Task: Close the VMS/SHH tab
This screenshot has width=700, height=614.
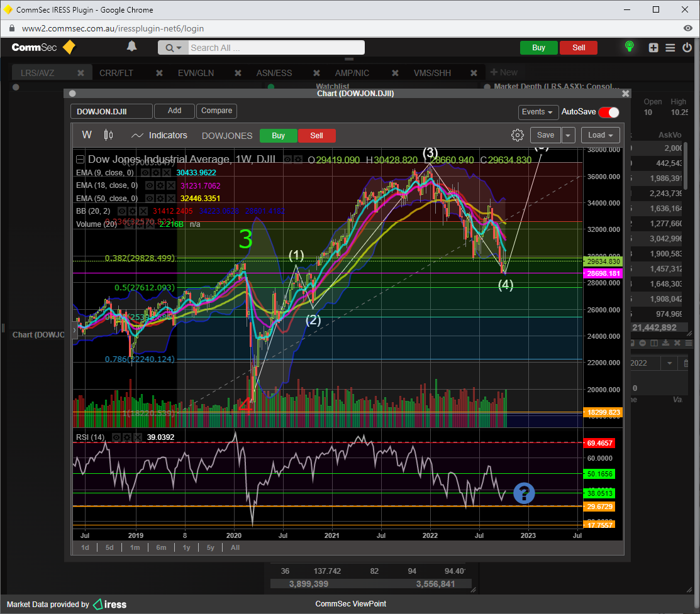Action: [x=474, y=73]
